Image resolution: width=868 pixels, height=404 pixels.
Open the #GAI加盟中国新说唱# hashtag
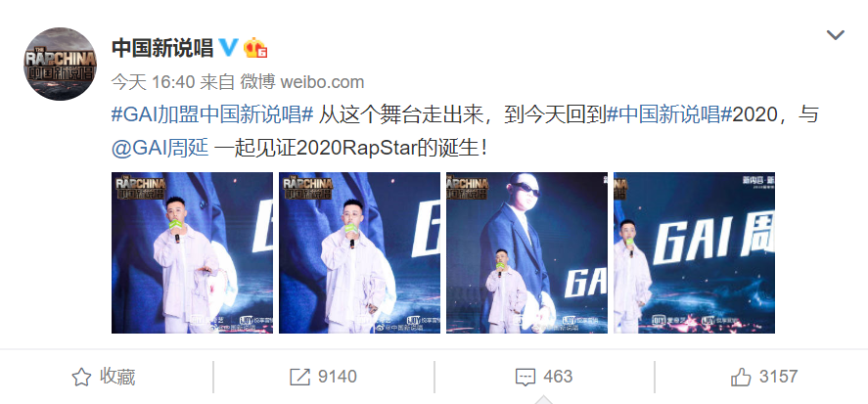click(213, 116)
